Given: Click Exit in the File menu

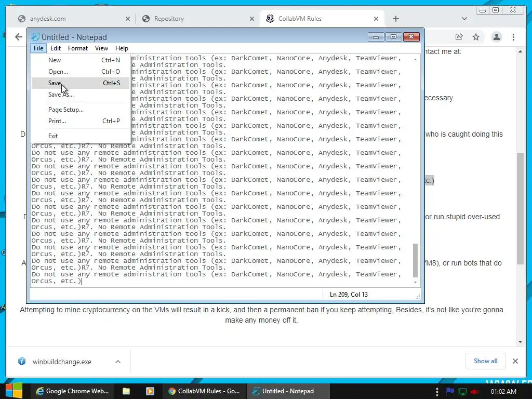Looking at the screenshot, I should coord(81,136).
